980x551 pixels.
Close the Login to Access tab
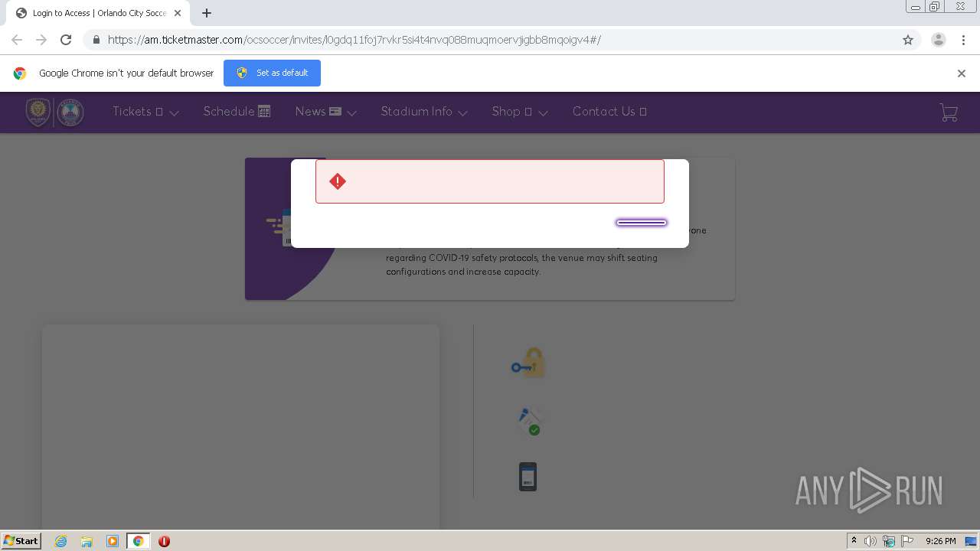coord(178,13)
